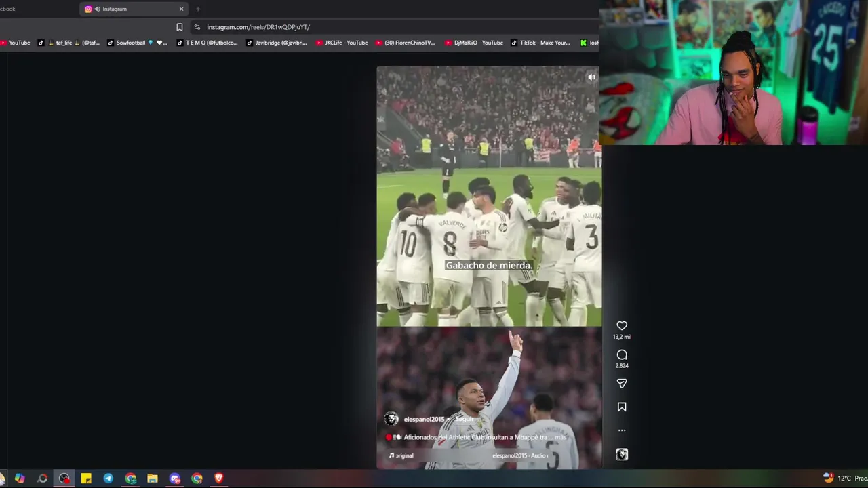868x488 pixels.
Task: Open Telegram from the taskbar
Action: tap(108, 479)
